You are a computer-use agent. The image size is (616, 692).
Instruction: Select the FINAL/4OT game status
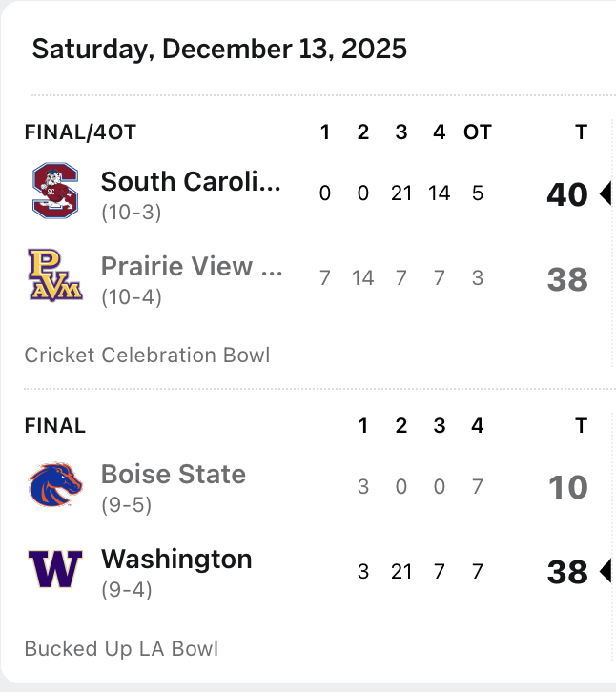coord(80,132)
